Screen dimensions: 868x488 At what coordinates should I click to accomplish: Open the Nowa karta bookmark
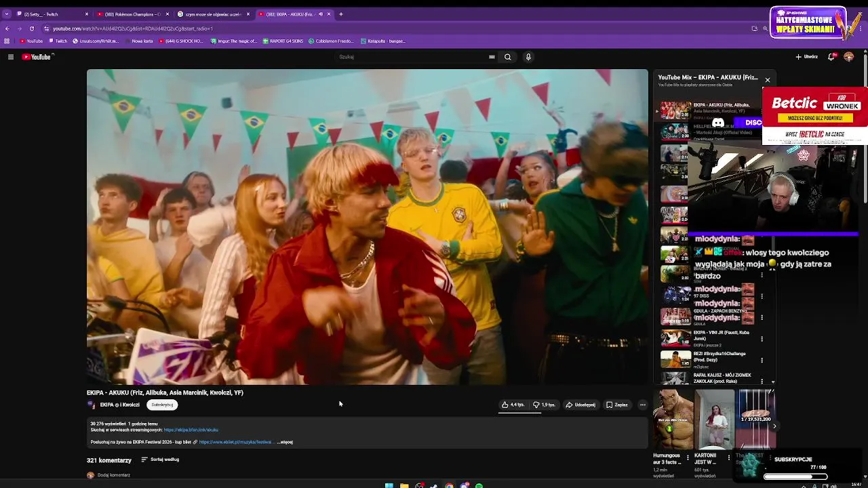click(139, 41)
